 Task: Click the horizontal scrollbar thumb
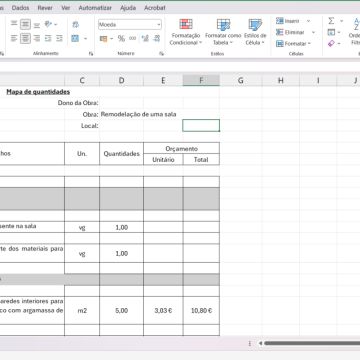pyautogui.click(x=312, y=343)
